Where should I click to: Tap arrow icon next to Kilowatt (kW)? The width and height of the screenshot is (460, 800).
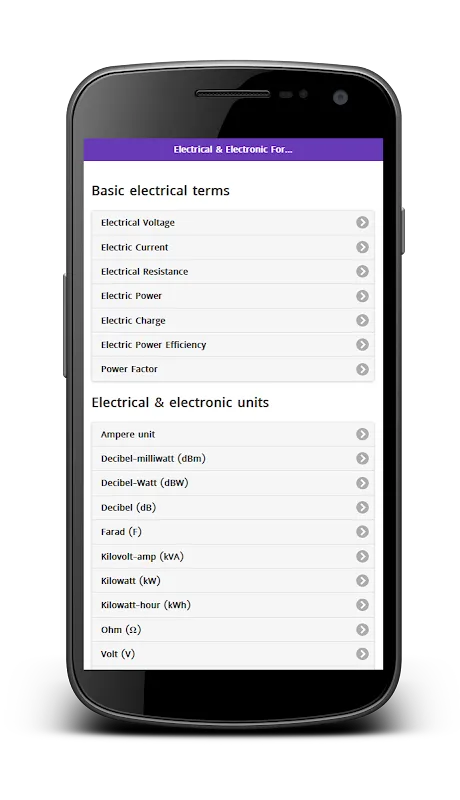coord(362,581)
